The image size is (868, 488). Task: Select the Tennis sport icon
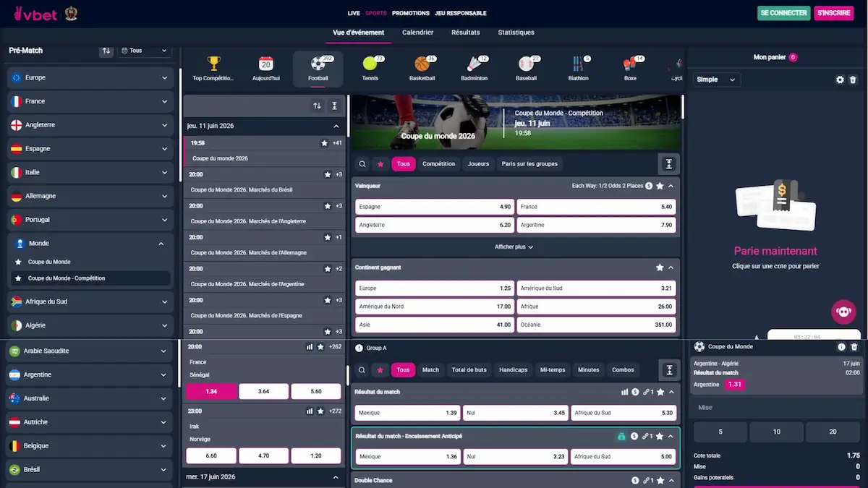coord(370,64)
